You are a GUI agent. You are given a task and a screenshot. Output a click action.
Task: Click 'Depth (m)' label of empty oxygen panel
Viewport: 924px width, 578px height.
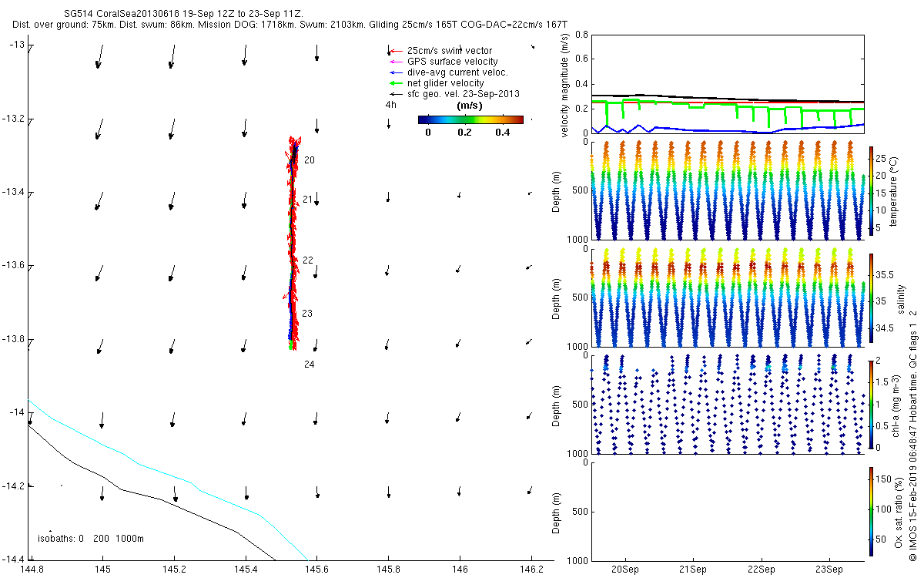557,512
